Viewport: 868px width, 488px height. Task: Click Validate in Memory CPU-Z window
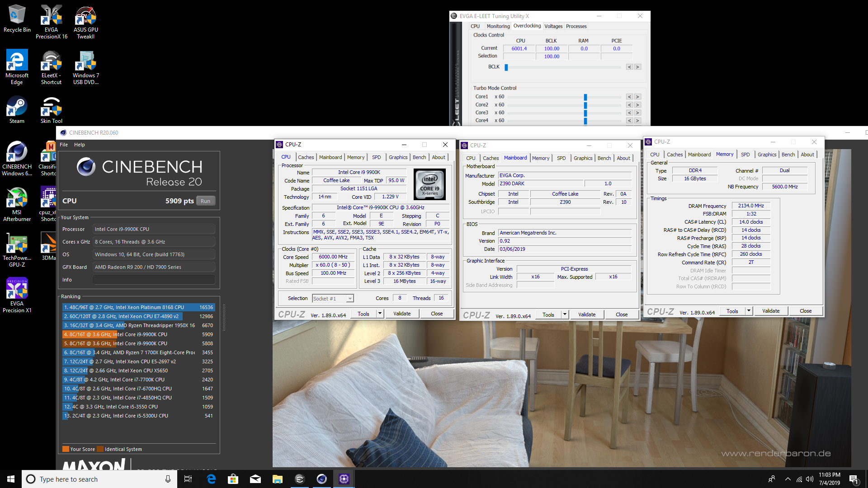click(771, 311)
